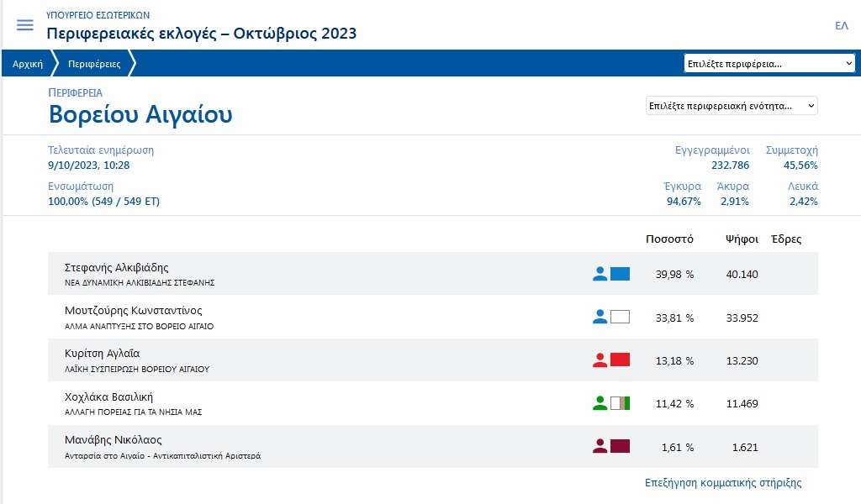Switch language using the ΕΛ link
Screen dimensions: 861x504
point(841,26)
